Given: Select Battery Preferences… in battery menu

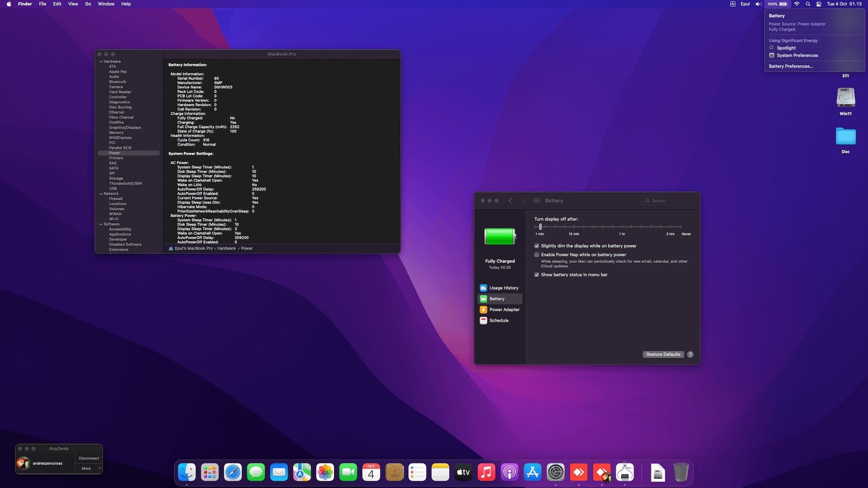Looking at the screenshot, I should 791,66.
